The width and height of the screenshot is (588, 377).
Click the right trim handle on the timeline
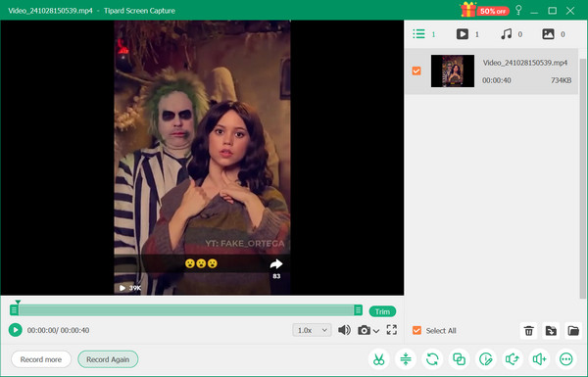pos(358,309)
